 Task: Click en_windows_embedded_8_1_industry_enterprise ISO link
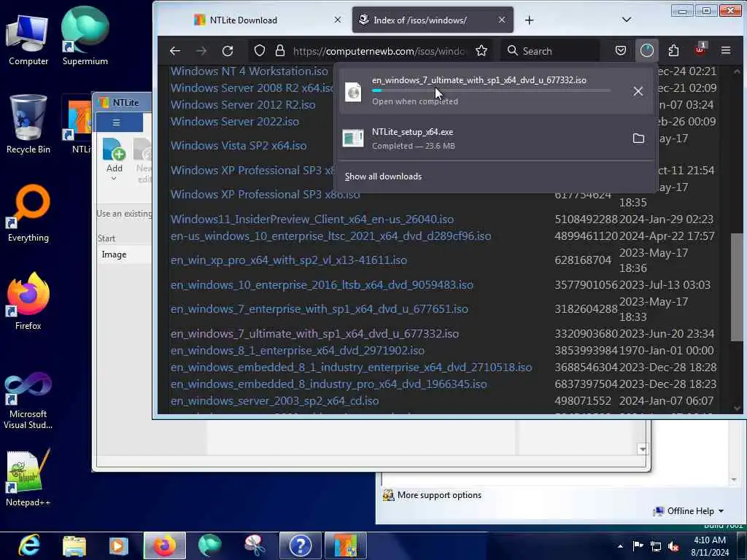pyautogui.click(x=351, y=367)
